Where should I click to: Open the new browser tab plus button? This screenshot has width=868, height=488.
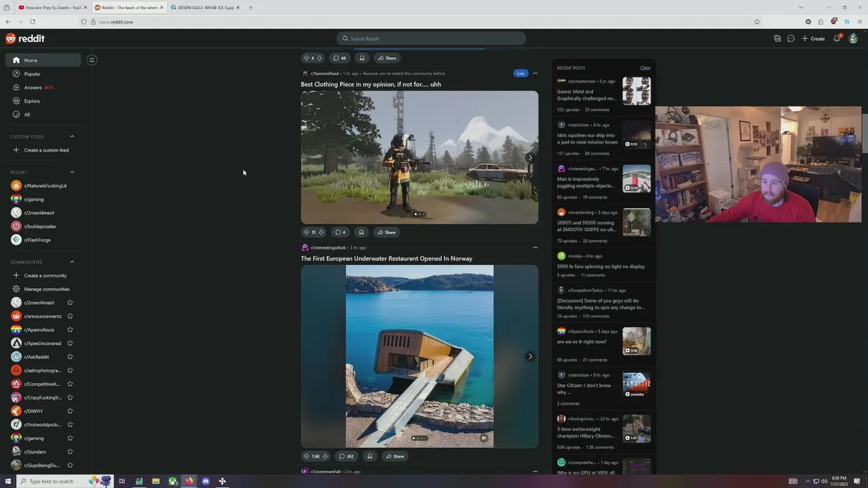coord(250,7)
